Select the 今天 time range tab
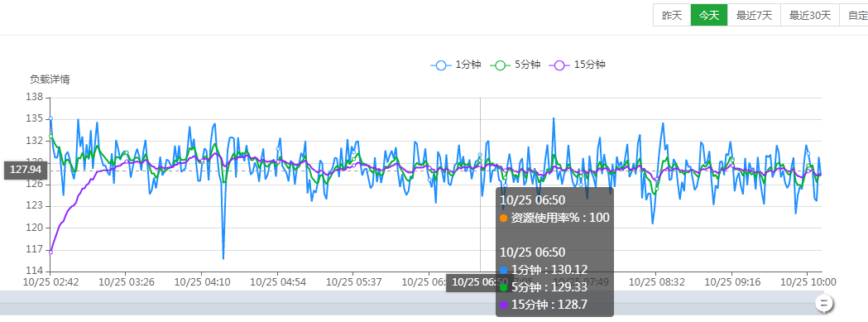Screen dimensions: 868x322 click(x=708, y=15)
